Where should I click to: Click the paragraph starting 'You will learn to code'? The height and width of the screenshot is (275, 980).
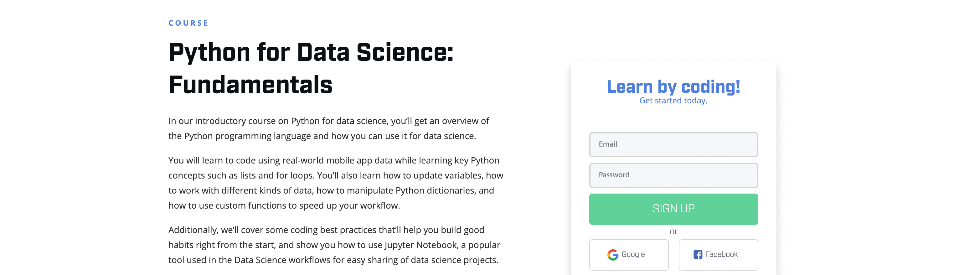point(336,183)
